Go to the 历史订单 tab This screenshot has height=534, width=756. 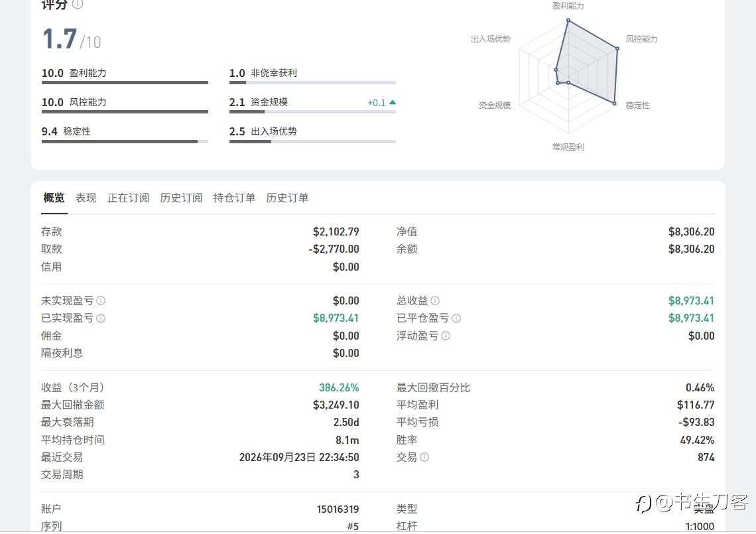point(287,198)
